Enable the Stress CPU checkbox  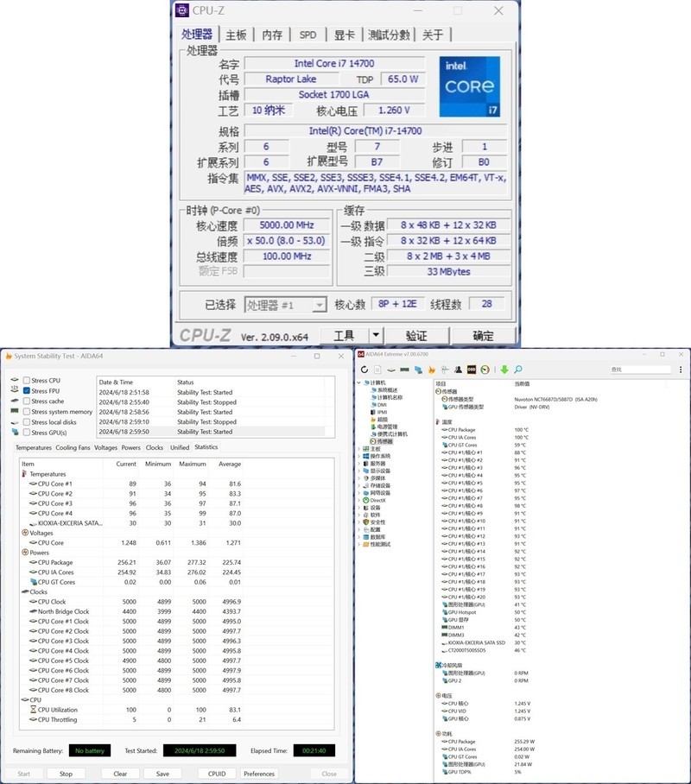click(27, 381)
